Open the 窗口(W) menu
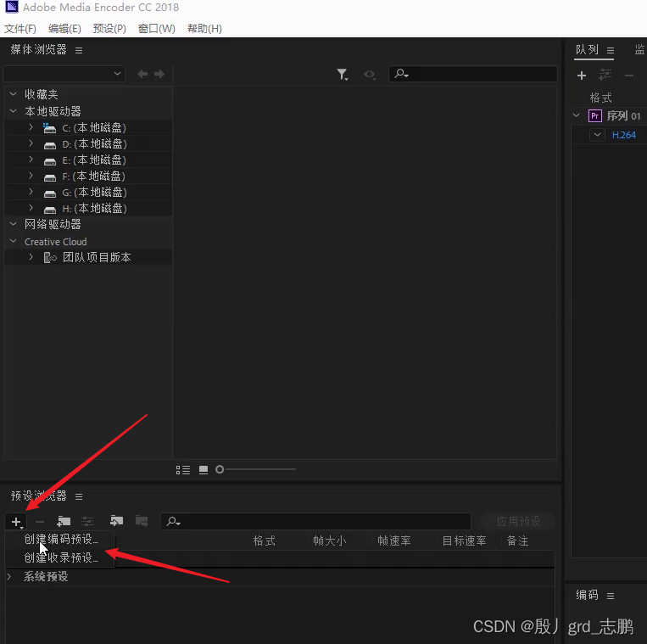Viewport: 647px width, 644px height. [x=156, y=29]
